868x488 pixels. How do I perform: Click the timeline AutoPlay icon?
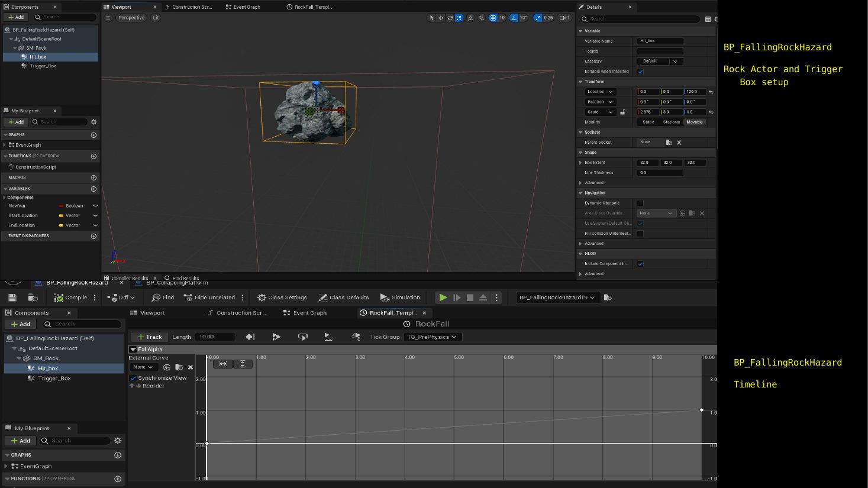pos(276,337)
